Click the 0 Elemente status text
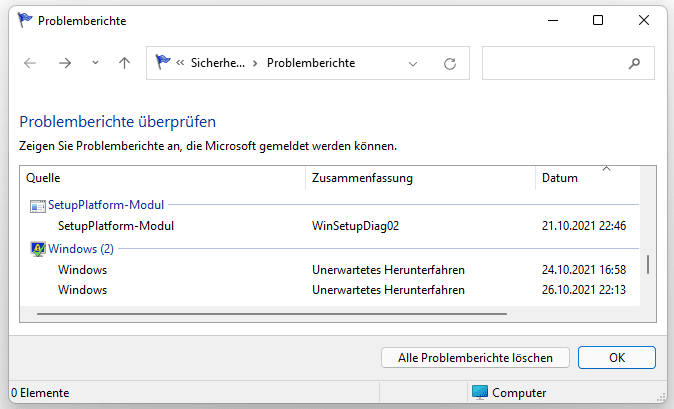Viewport: 674px width, 409px height. 40,393
